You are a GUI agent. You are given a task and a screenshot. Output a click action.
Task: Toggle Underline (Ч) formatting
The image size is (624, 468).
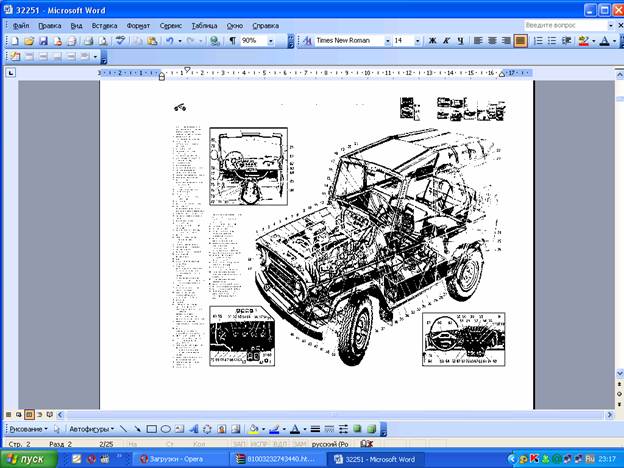pos(460,41)
